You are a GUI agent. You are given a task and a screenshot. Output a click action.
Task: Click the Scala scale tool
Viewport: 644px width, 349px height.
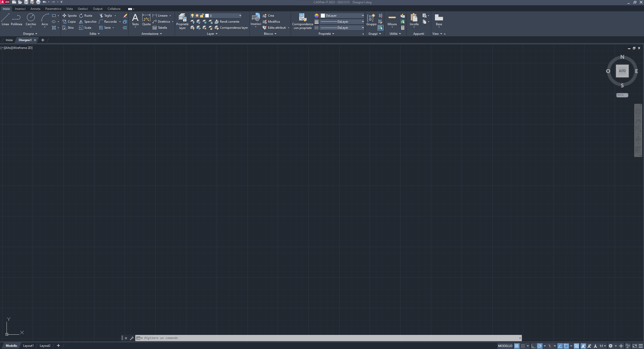point(85,28)
